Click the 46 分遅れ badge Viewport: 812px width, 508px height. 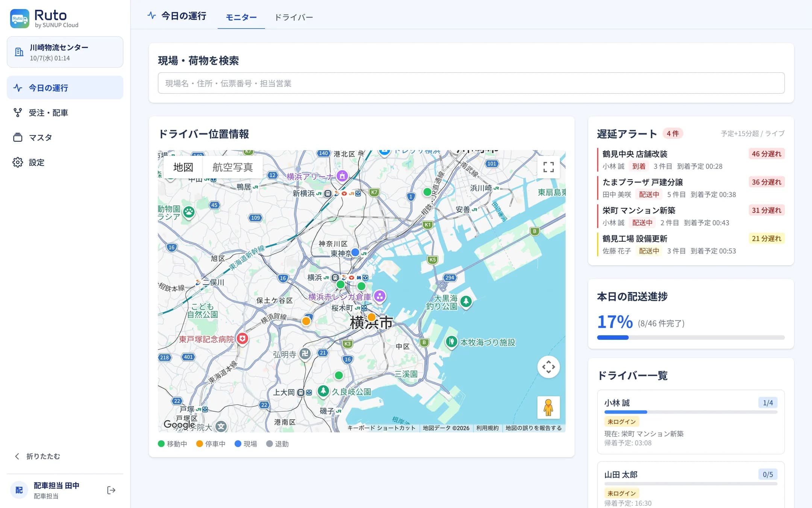767,154
